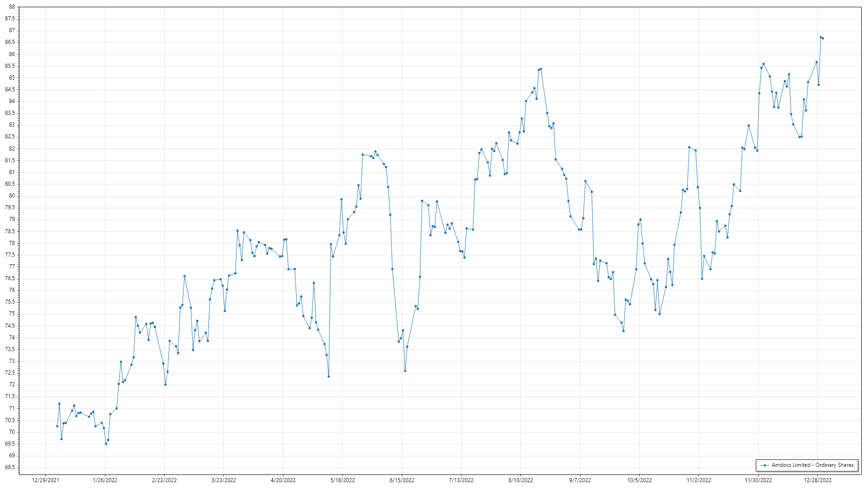Click the 12/28/2022 x-axis date label
This screenshot has width=868, height=488.
click(x=817, y=480)
